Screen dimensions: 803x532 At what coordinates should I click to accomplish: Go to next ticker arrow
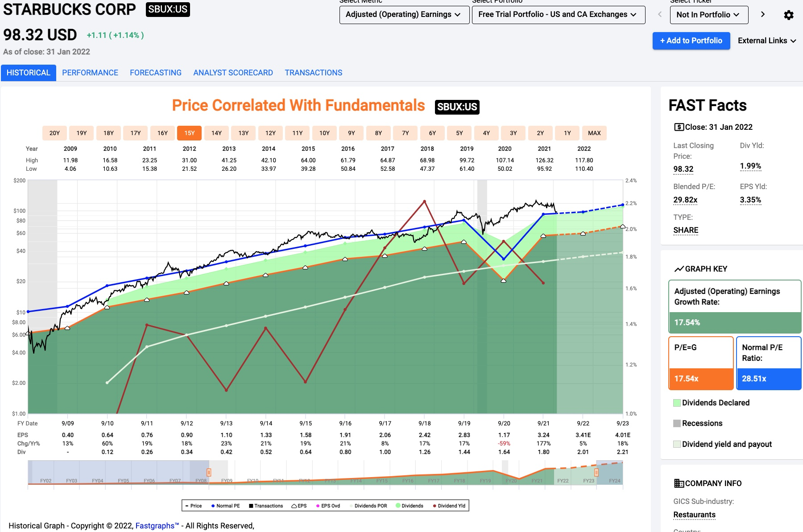[763, 14]
